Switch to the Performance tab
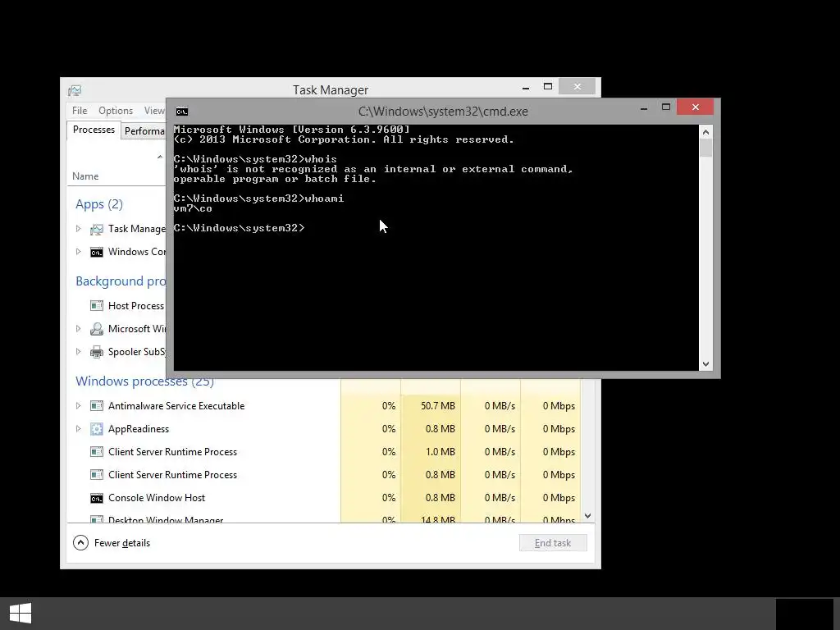 (x=144, y=131)
